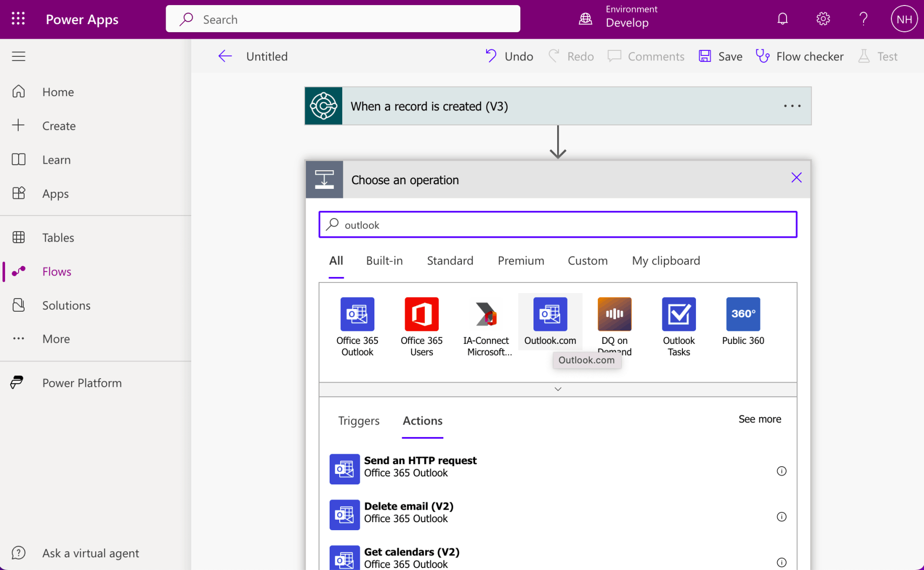Click the See more link

[x=759, y=419]
